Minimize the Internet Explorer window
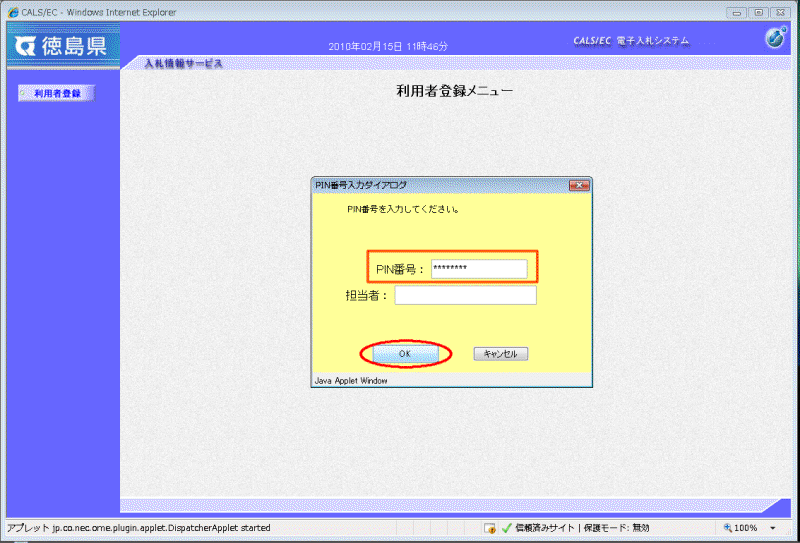Screen dimensions: 800x543 739,11
